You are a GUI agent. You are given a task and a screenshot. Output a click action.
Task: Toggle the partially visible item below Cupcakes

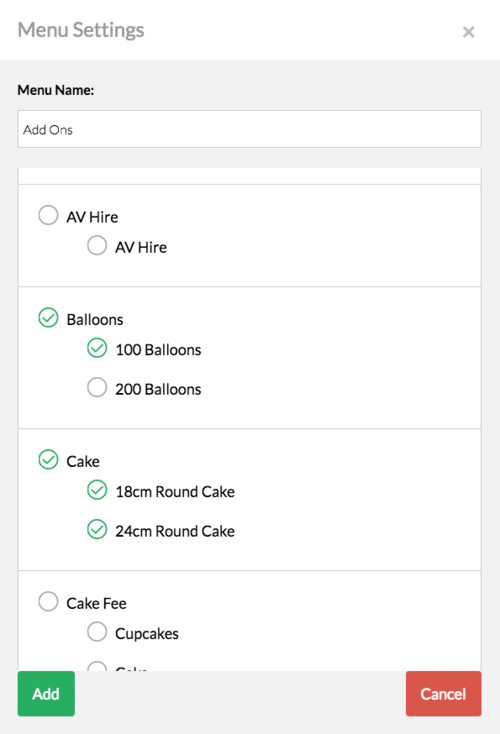(97, 666)
